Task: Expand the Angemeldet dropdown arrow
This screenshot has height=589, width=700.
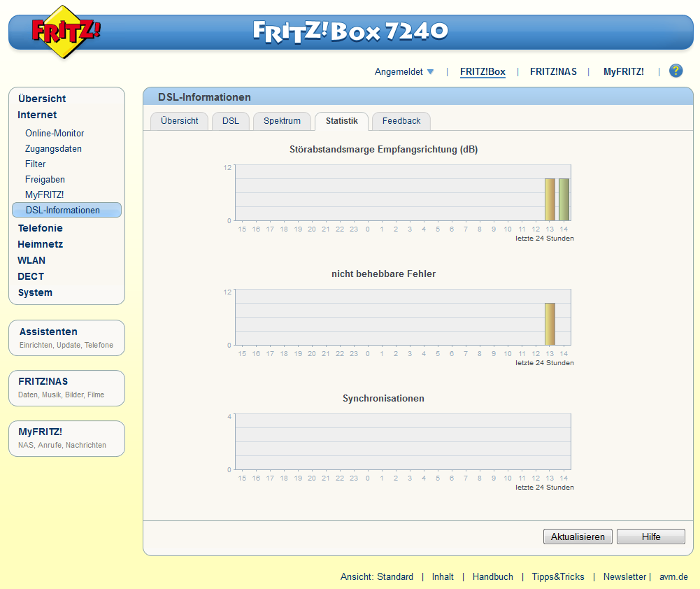Action: [430, 72]
